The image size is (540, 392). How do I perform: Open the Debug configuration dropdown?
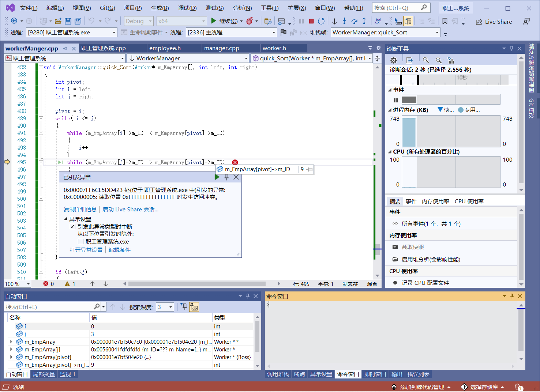(x=139, y=21)
